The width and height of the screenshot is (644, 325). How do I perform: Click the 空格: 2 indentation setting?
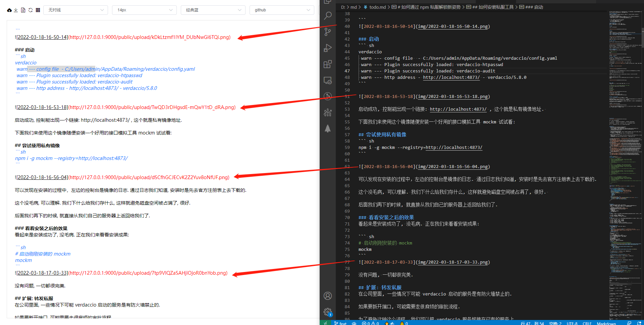pos(555,323)
